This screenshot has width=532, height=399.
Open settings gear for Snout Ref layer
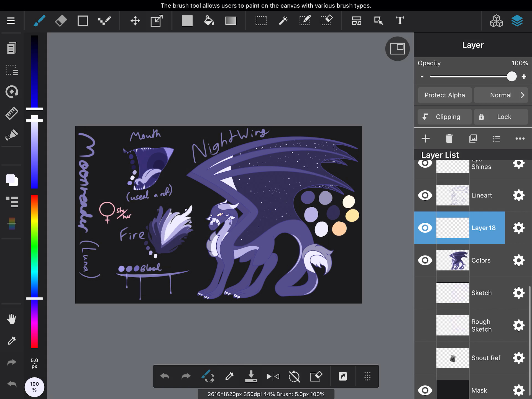(x=518, y=358)
